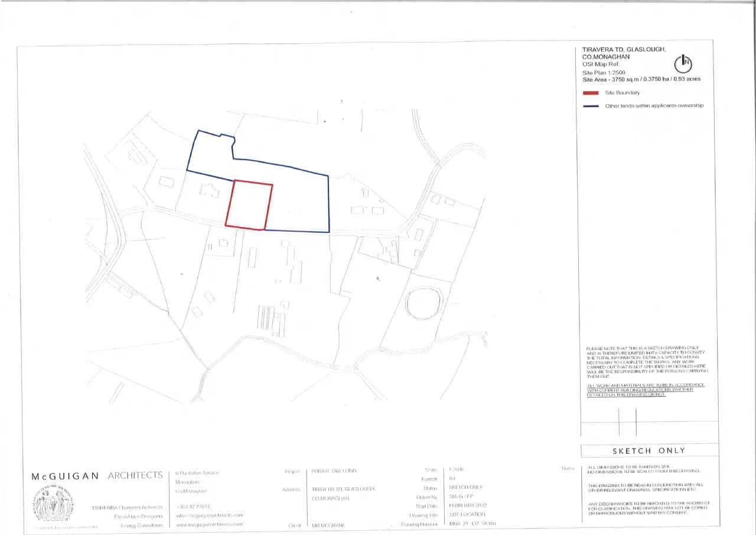Select the SKETCH ONLY stamp box
Viewport: 756px width, 535px height.
point(649,451)
